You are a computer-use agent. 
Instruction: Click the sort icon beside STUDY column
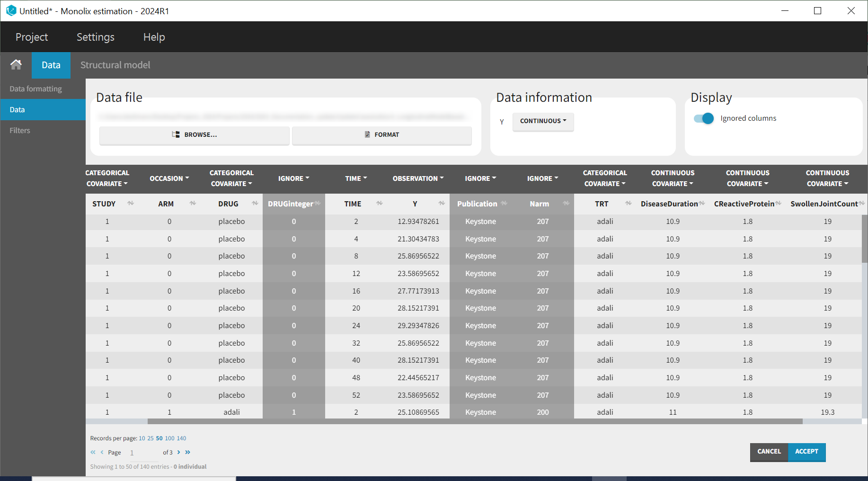pos(131,204)
